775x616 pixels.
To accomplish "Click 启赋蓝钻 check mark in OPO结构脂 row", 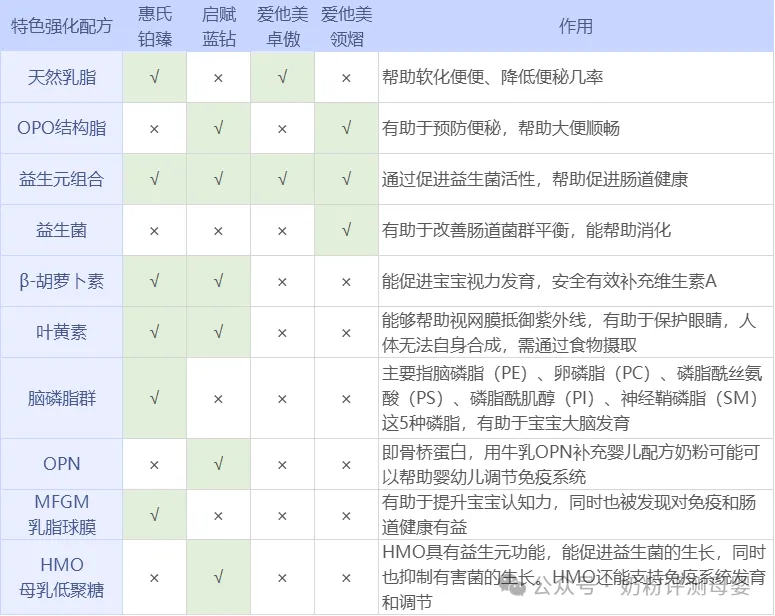I will click(218, 128).
